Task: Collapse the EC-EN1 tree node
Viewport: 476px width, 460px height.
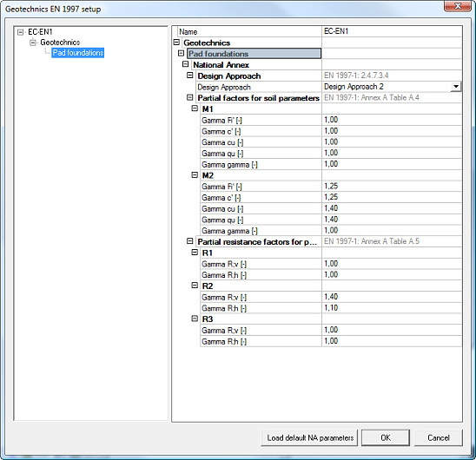Action: tap(20, 32)
